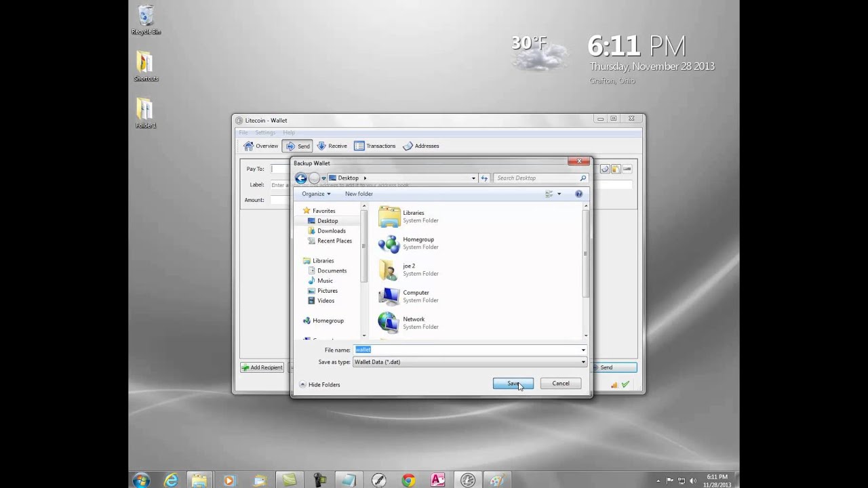Open the Windows Start button
This screenshot has width=868, height=488.
141,480
